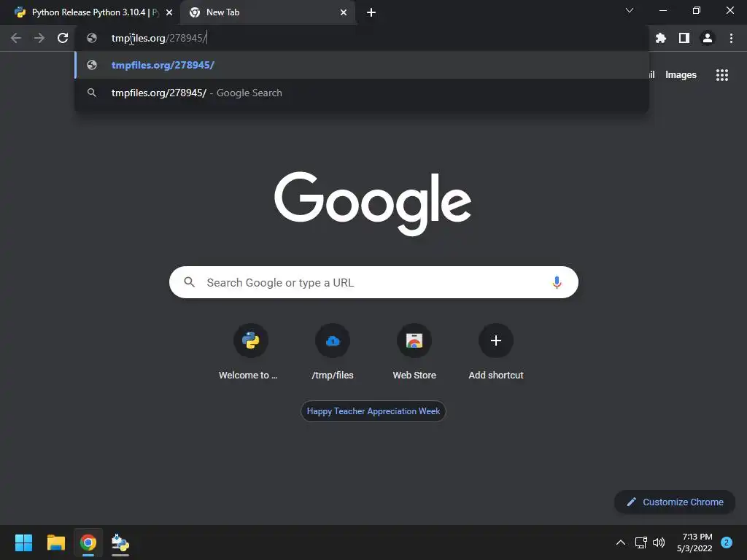The image size is (747, 560).
Task: Show hidden system tray icons
Action: [621, 542]
